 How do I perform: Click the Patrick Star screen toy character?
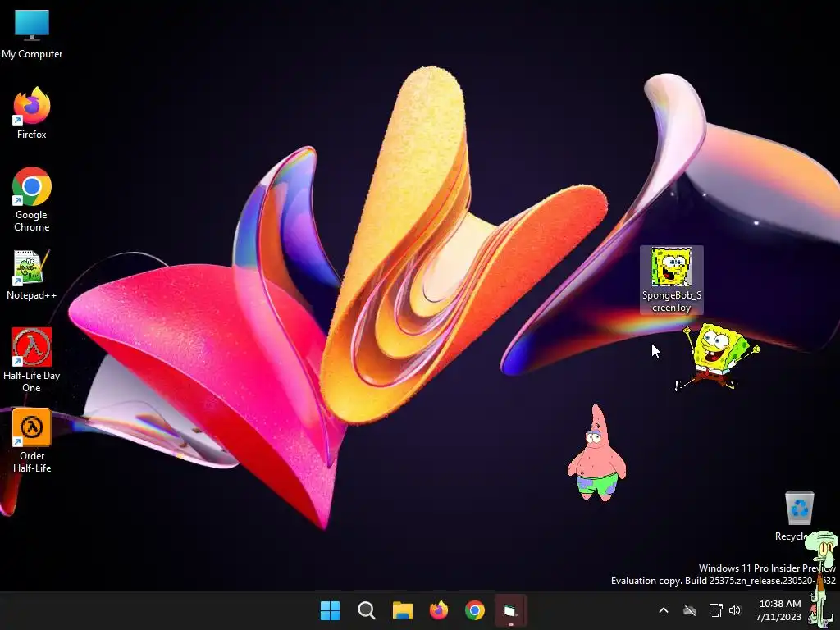click(596, 454)
